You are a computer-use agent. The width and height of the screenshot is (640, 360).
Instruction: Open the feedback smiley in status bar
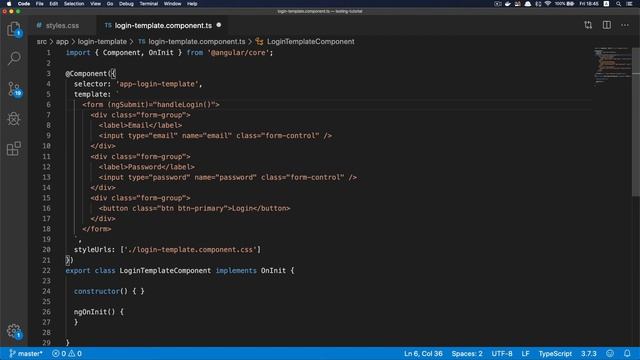click(610, 353)
